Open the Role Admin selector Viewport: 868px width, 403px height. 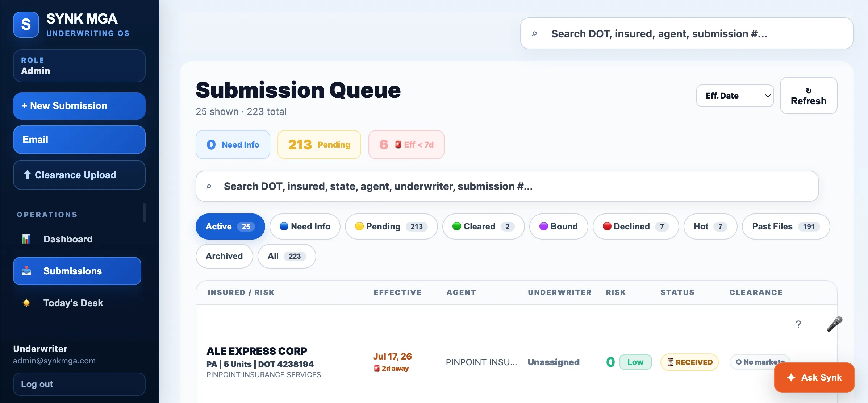click(x=79, y=66)
